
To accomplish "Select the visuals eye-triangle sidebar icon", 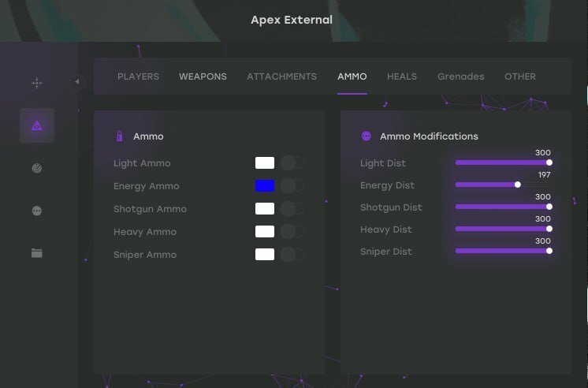I will point(37,125).
